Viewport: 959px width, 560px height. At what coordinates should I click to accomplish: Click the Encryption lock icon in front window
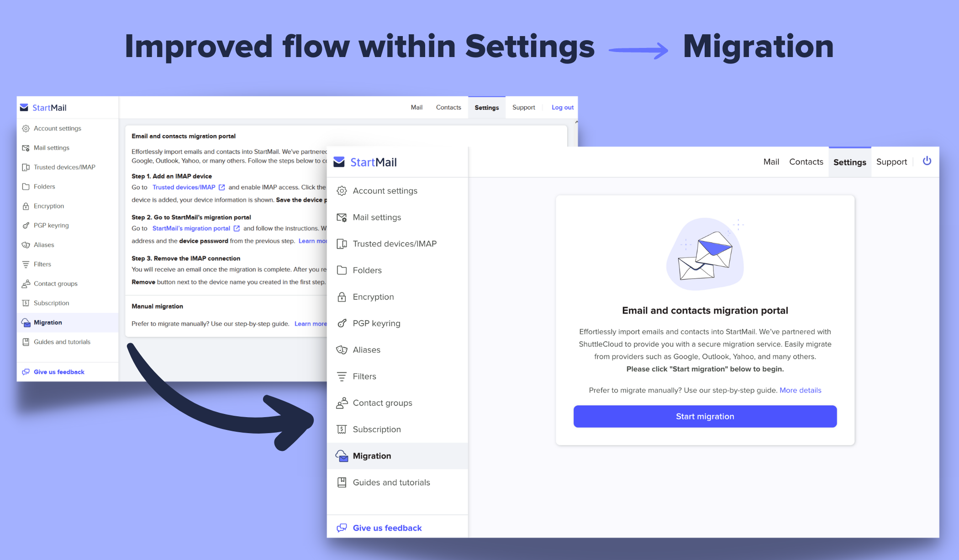point(342,297)
